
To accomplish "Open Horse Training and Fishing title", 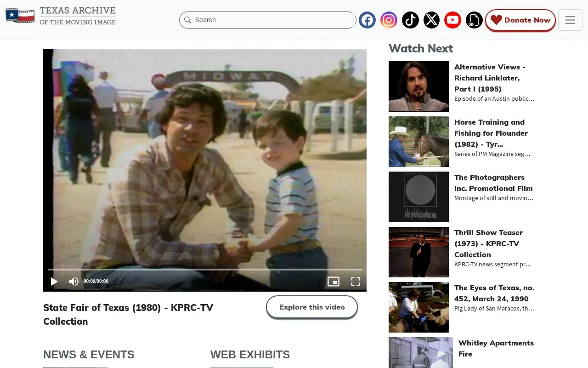I will pyautogui.click(x=491, y=133).
